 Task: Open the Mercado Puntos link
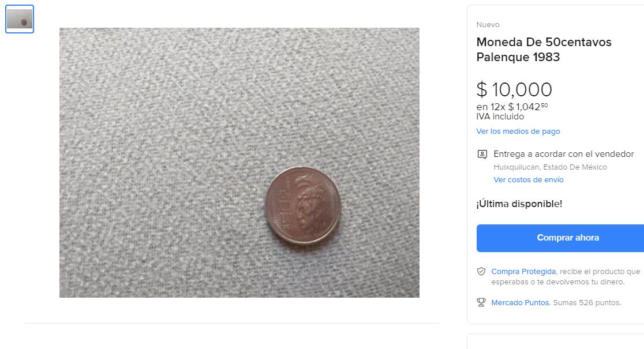520,302
